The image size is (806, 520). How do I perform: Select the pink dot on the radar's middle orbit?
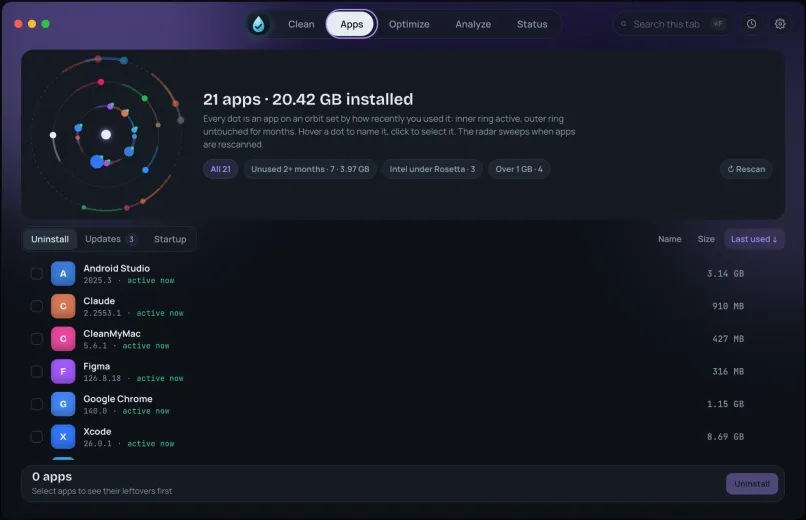tap(101, 82)
